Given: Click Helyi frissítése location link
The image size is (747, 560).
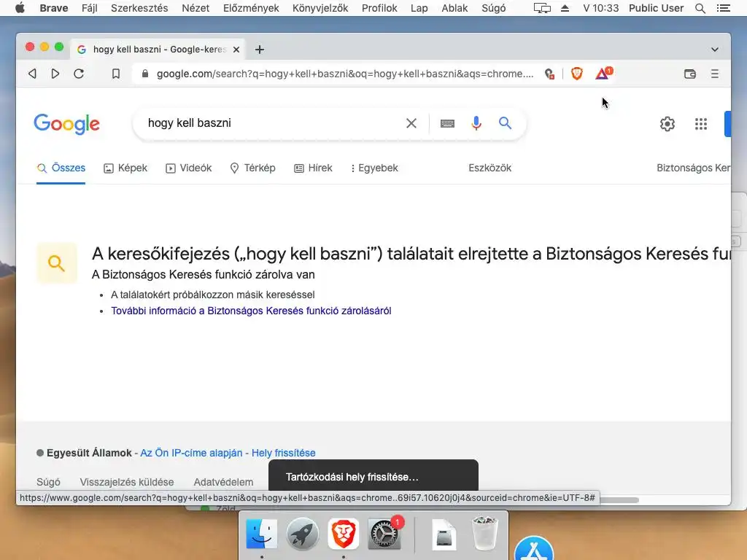Looking at the screenshot, I should pyautogui.click(x=284, y=453).
